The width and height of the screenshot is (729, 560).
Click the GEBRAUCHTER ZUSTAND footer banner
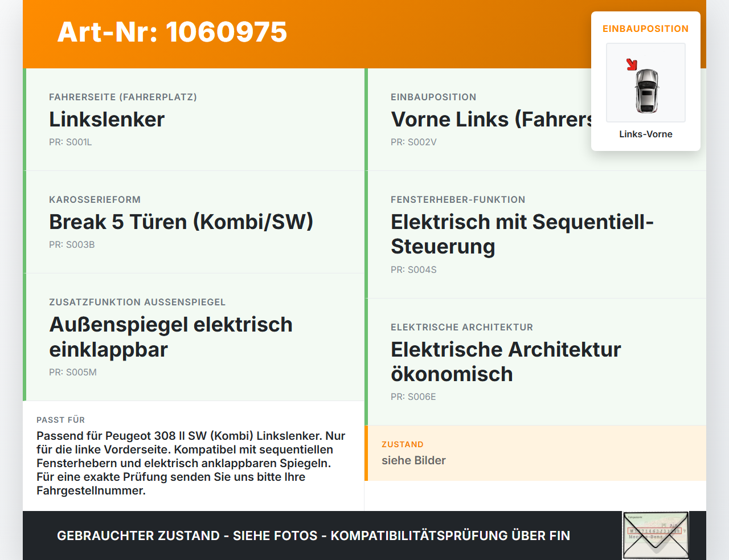pos(364,536)
